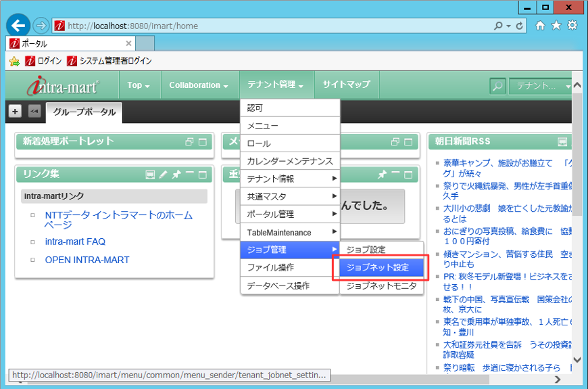
Task: Open 東名で乗用車が単独事故 news headline
Action: tap(507, 327)
